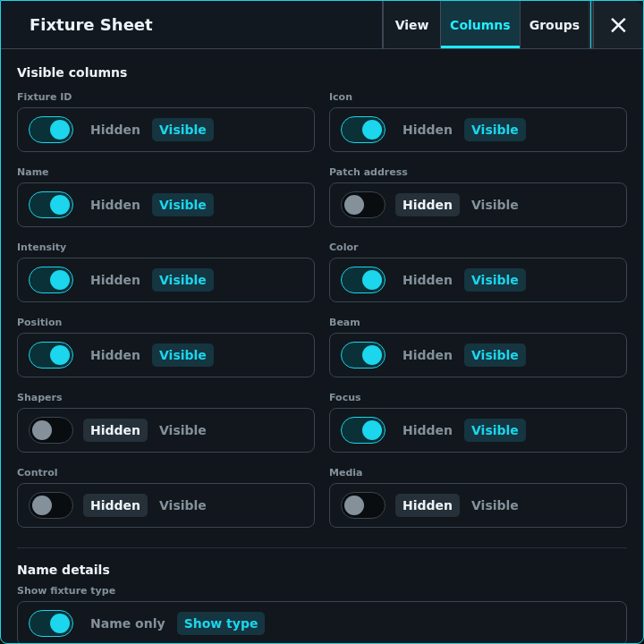Click the Fixture Sheet title
The width and height of the screenshot is (644, 644).
coord(91,25)
